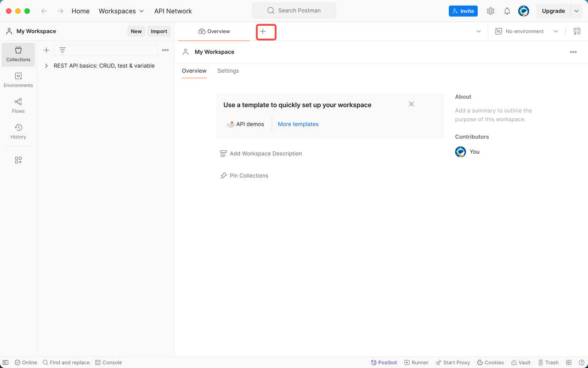Screen dimensions: 588x368
Task: Open the notifications bell
Action: pos(507,11)
